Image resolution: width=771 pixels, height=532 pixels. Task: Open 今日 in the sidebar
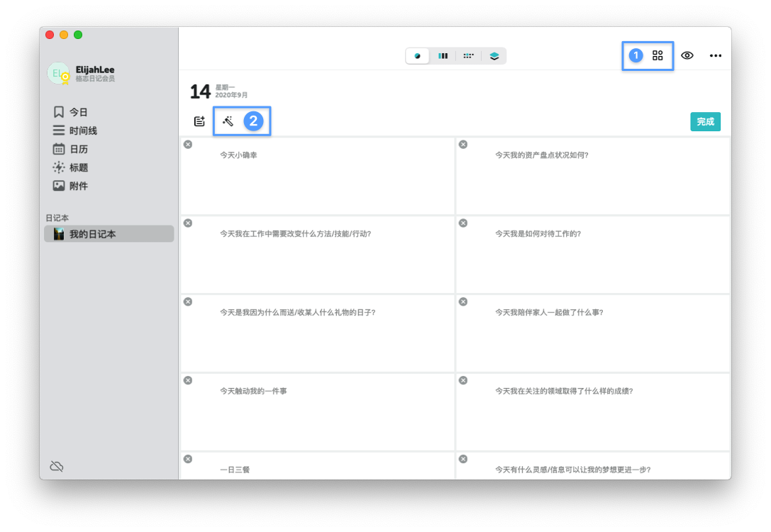[78, 112]
